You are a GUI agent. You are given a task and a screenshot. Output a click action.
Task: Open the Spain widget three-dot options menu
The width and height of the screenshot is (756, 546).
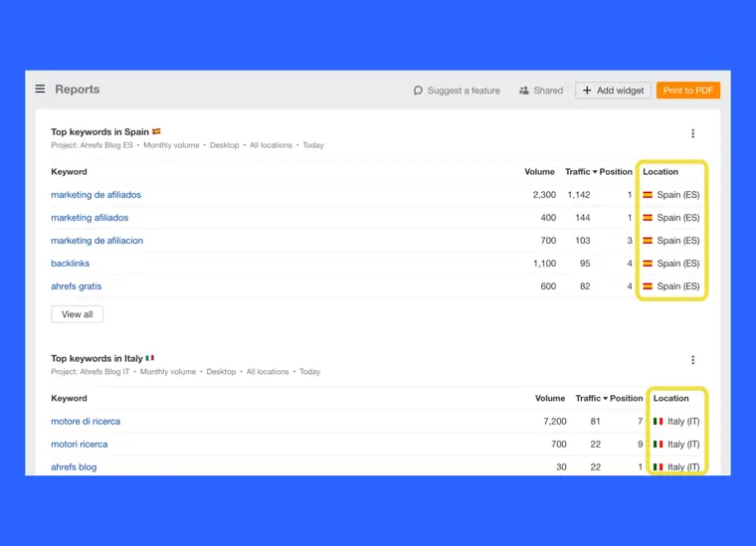point(693,133)
